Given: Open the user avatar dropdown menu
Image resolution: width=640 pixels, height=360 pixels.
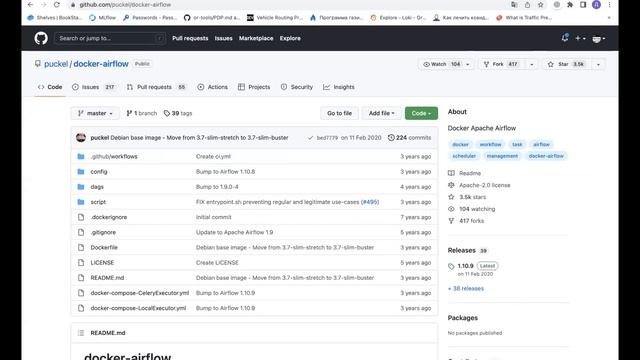Looking at the screenshot, I should click(x=598, y=39).
